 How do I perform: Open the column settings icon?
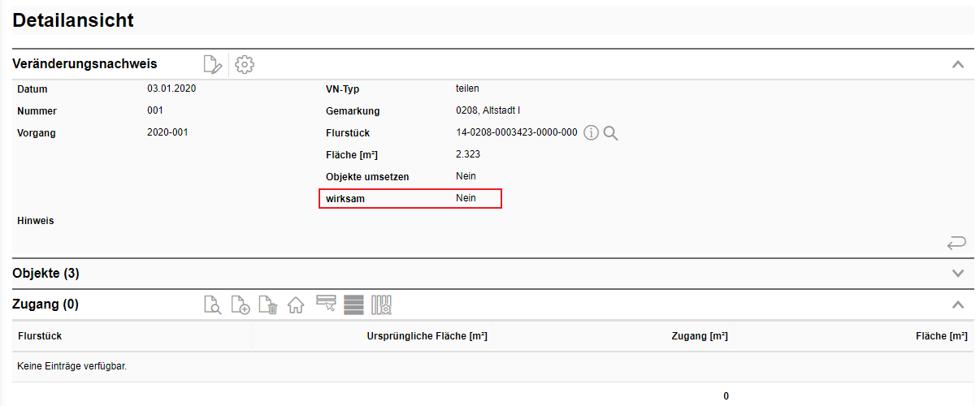click(382, 305)
